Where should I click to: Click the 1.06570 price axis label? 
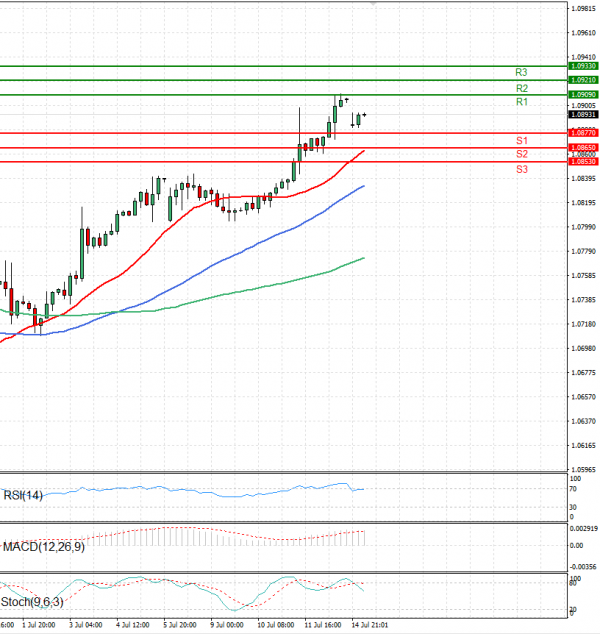pyautogui.click(x=583, y=397)
